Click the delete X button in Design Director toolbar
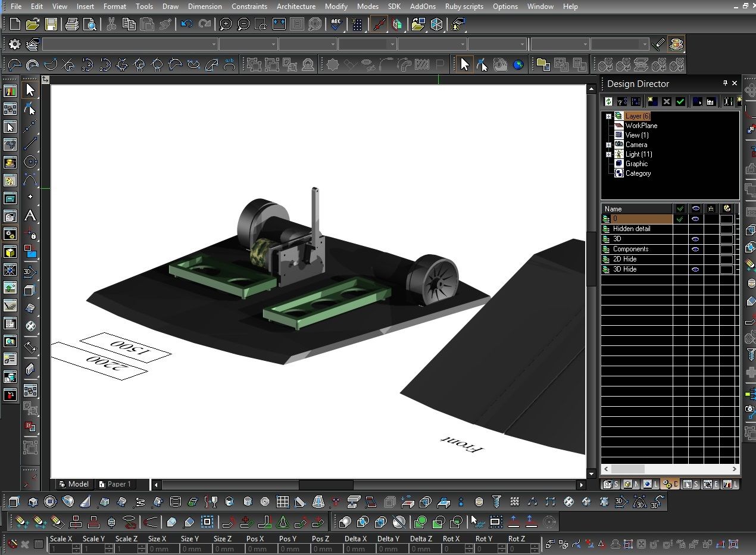The height and width of the screenshot is (555, 756). (666, 101)
